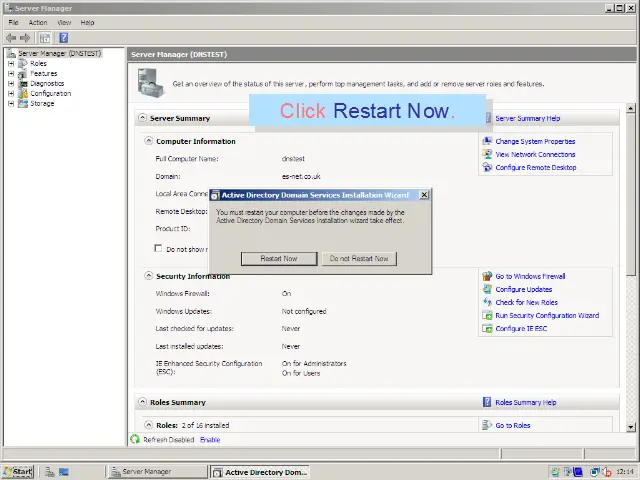Open the View menu
This screenshot has width=640, height=480.
click(64, 22)
